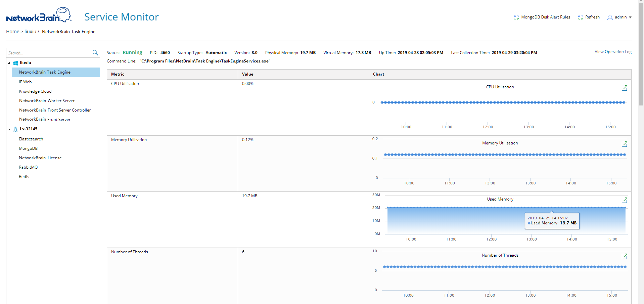Select NetworkBrain License service

[x=40, y=158]
